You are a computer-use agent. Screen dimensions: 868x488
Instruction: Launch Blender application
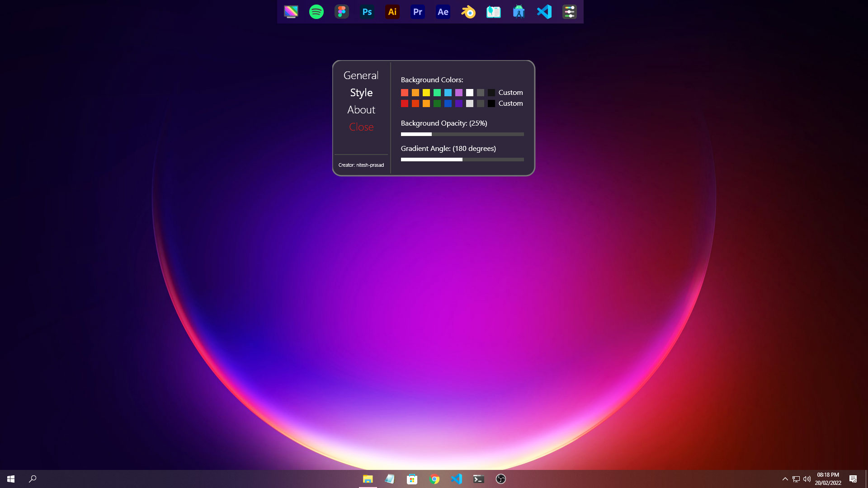(468, 12)
